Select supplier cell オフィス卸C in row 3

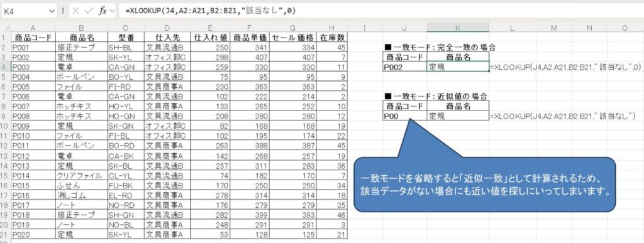click(x=167, y=57)
